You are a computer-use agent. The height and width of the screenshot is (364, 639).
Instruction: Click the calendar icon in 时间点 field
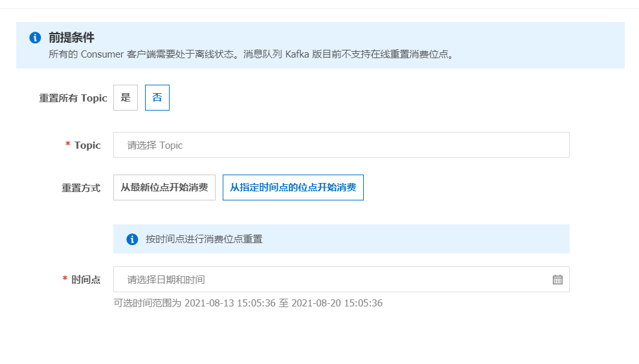[x=557, y=279]
